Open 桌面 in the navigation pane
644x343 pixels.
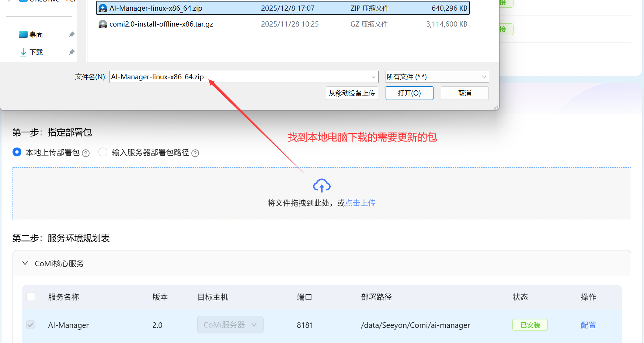pos(36,34)
